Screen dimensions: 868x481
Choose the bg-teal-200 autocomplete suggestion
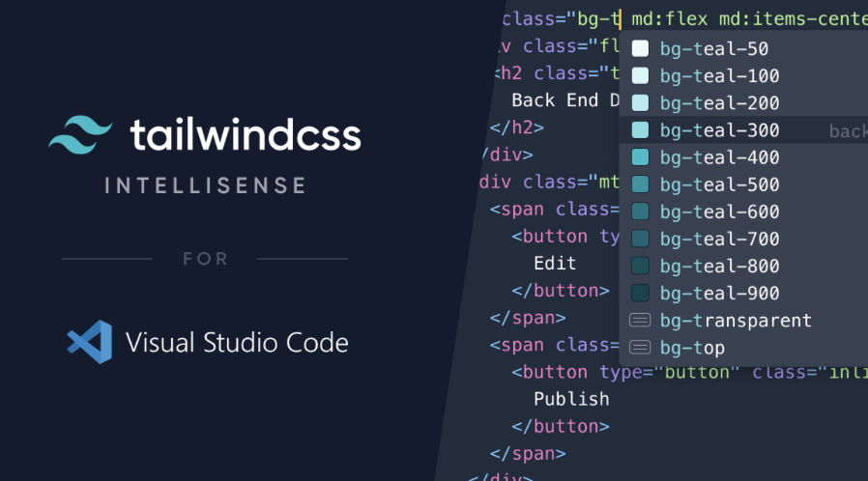click(x=743, y=102)
